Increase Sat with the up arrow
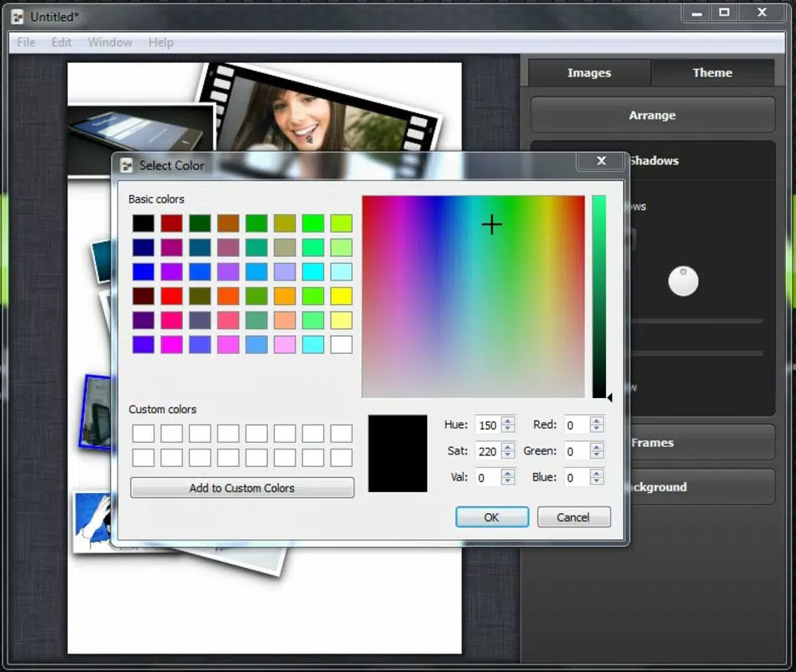This screenshot has height=672, width=796. click(x=508, y=447)
